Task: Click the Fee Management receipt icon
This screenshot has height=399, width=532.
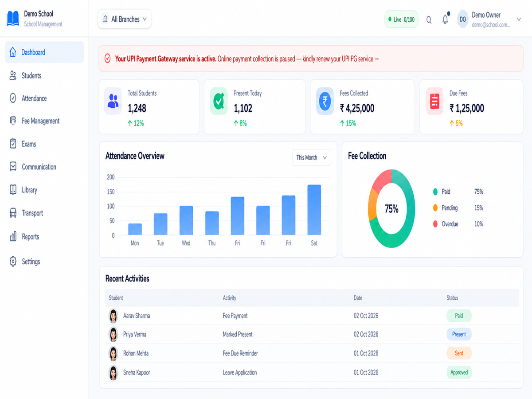Action: [x=13, y=121]
